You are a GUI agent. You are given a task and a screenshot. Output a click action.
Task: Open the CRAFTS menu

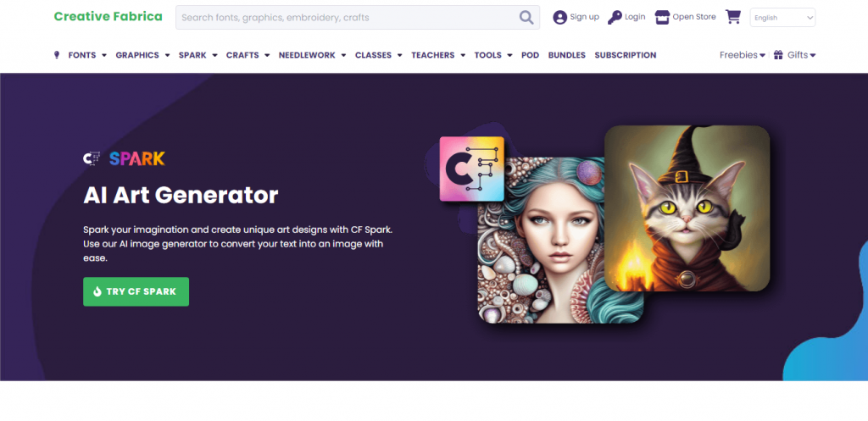[242, 55]
